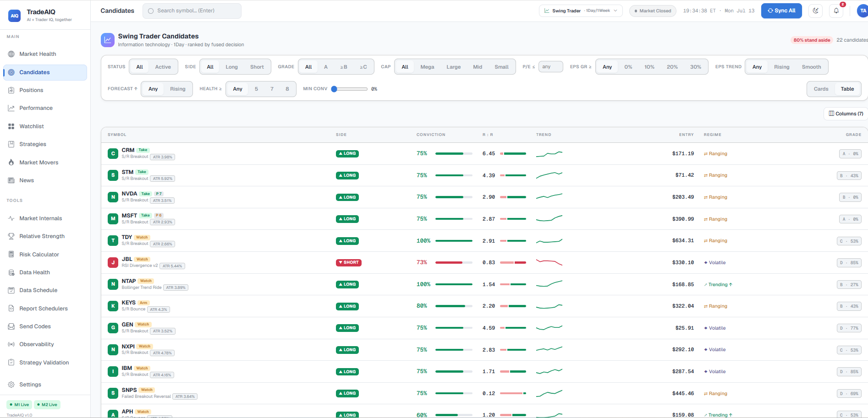The image size is (868, 418).
Task: Sort by Side column header
Action: coord(341,135)
